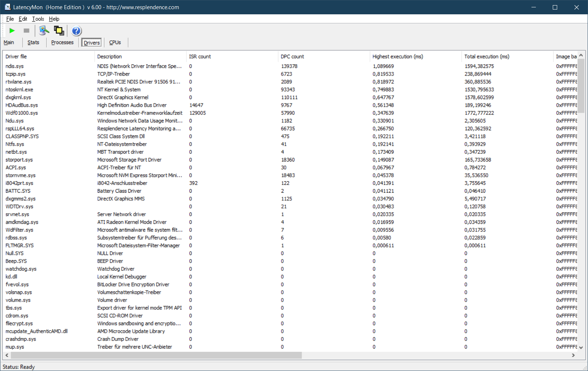Select the i8042prt.sys driver row
Viewport: 588px width, 371px height.
290,183
